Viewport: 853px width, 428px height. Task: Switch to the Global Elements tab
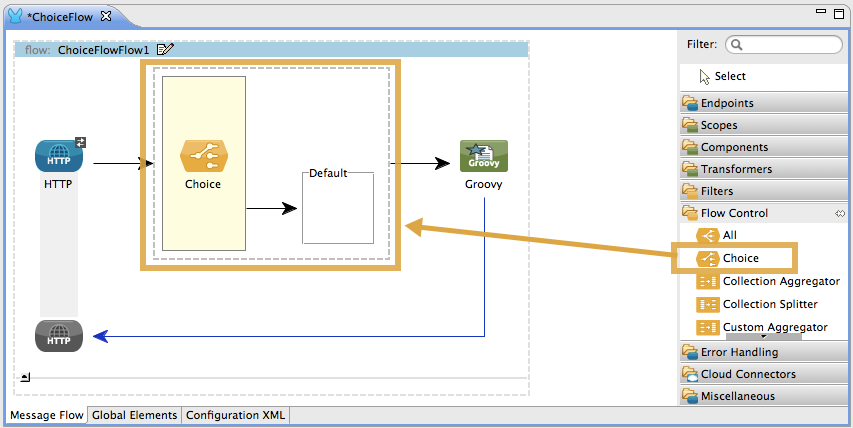coord(134,415)
